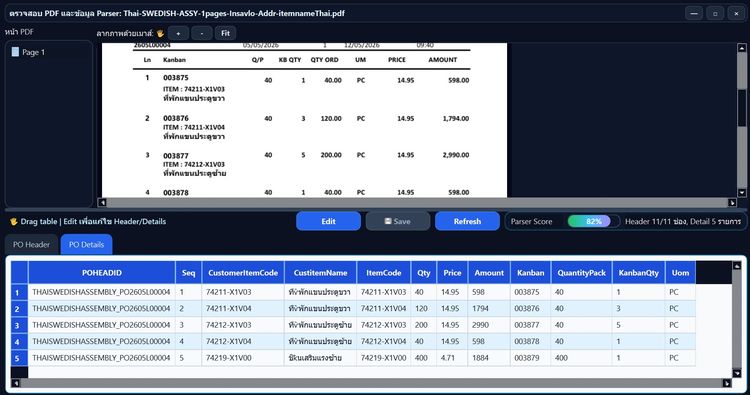Click details grid vertical scrollbar down arrow
The image size is (750, 395).
pos(737,373)
